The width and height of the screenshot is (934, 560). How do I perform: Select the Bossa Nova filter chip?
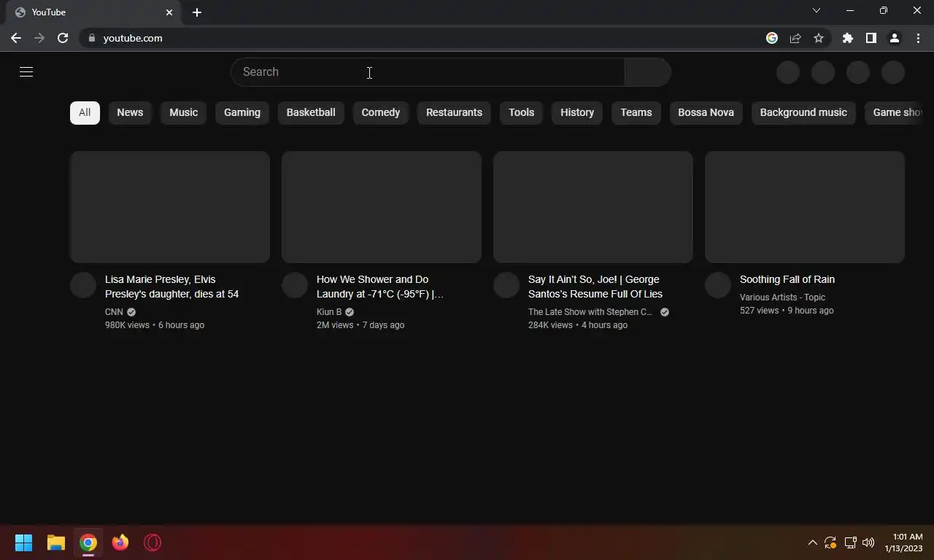coord(706,112)
